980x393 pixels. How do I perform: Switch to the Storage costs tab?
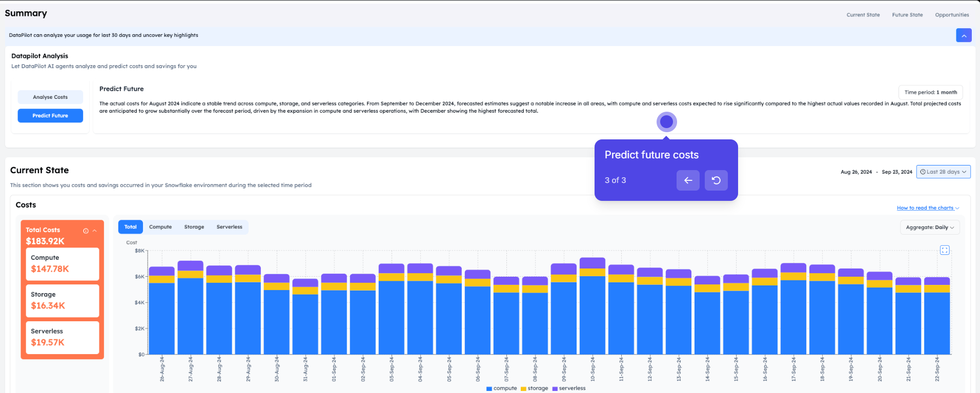pos(194,227)
